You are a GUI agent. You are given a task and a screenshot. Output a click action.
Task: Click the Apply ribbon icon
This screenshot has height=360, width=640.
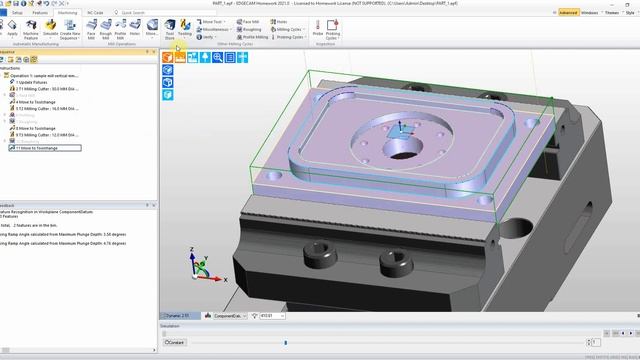click(12, 28)
